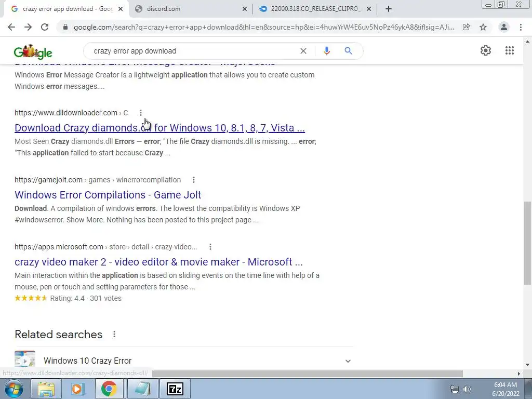Switch to Chrome taskbar icon
The image size is (532, 399).
point(109,389)
